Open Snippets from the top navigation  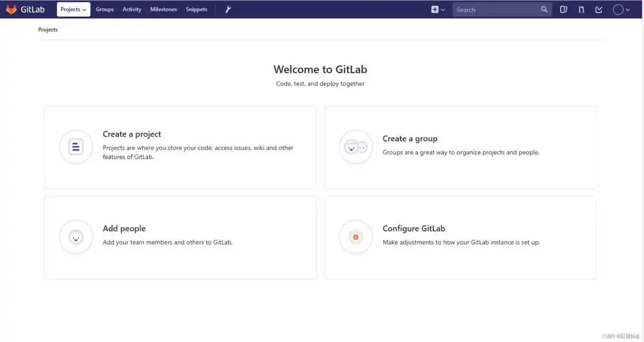[196, 9]
